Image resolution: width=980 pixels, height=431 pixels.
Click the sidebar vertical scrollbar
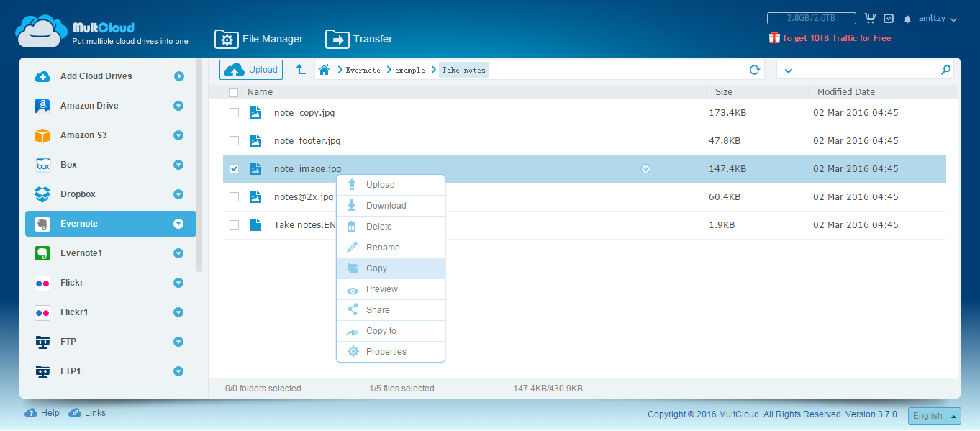pos(200,165)
